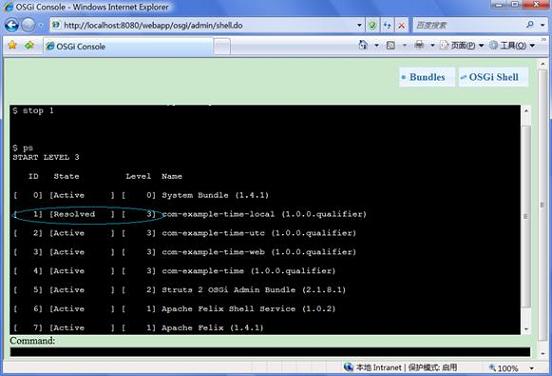Open the 页面(P) page menu
This screenshot has width=552, height=376.
pyautogui.click(x=462, y=45)
